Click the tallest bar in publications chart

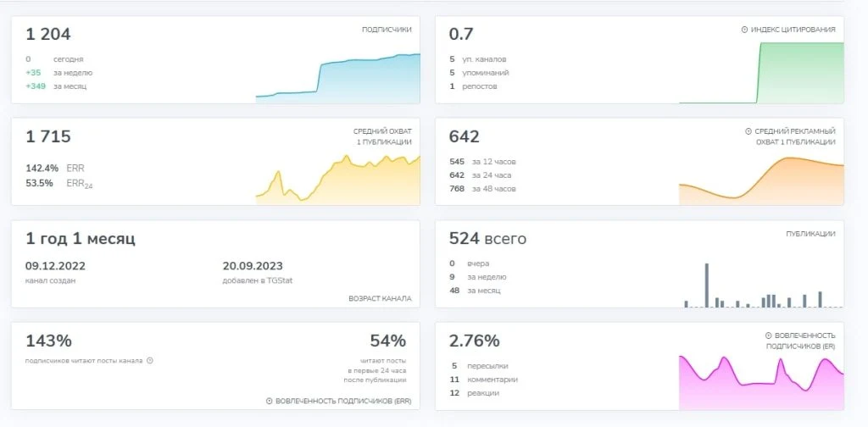(707, 286)
